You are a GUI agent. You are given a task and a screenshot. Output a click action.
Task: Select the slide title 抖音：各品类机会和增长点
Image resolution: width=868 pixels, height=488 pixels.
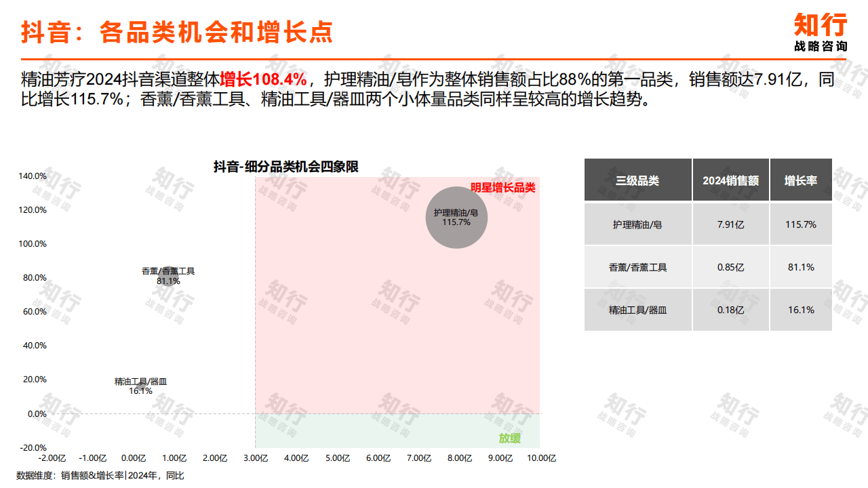point(177,32)
